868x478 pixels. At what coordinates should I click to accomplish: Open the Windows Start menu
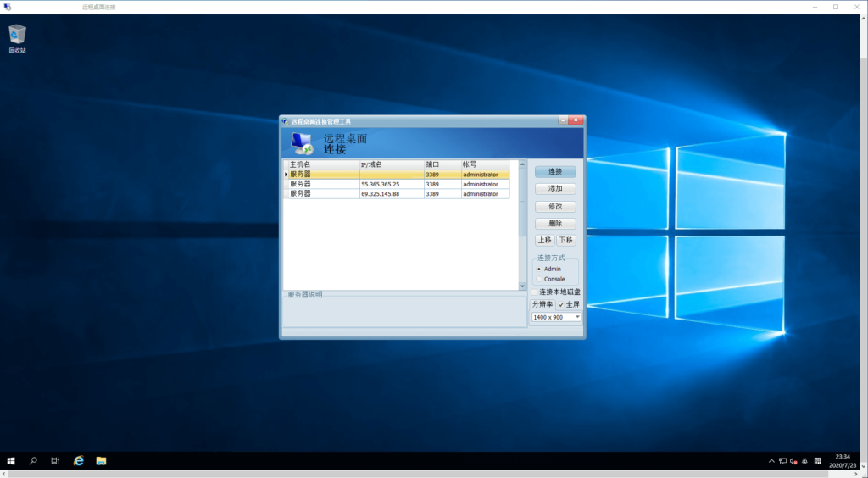[11, 461]
